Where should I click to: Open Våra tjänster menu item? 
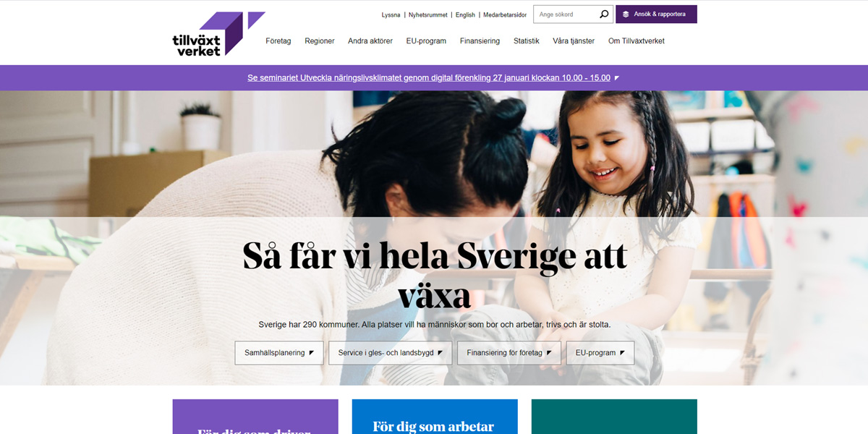pyautogui.click(x=574, y=41)
